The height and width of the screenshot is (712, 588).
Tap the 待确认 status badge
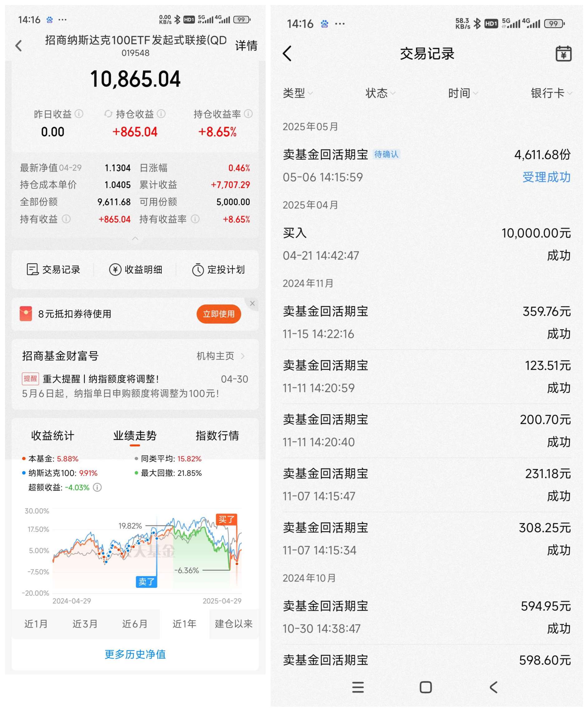386,155
